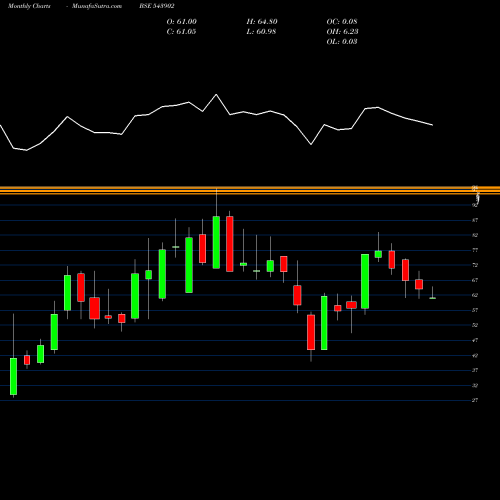Click the 42 price axis label

pos(475,356)
